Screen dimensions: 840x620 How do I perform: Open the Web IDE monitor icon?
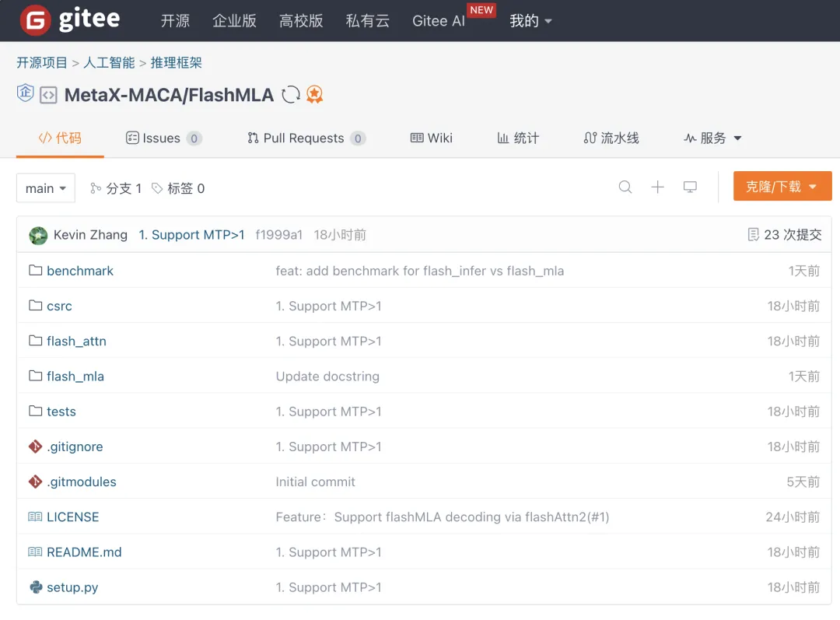coord(690,187)
